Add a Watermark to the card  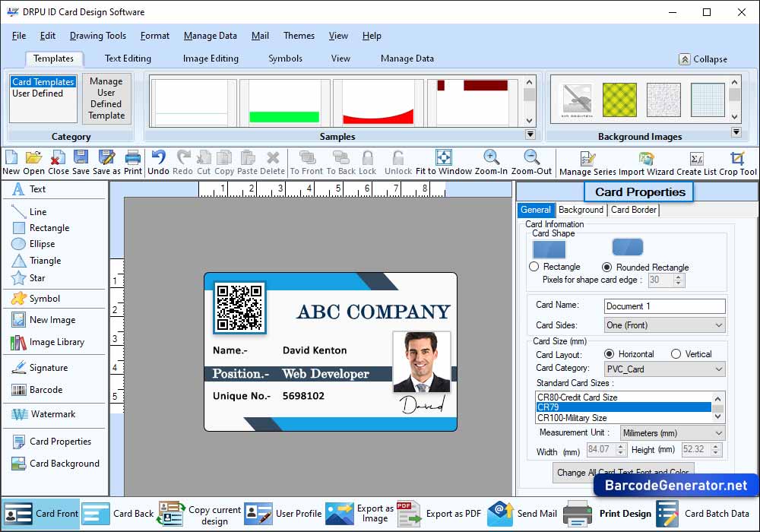[x=43, y=414]
